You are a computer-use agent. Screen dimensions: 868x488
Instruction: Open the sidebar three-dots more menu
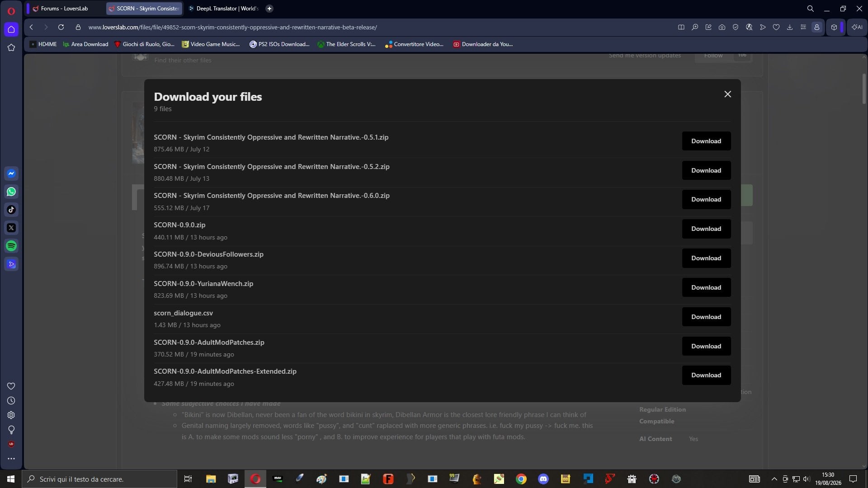coord(11,459)
